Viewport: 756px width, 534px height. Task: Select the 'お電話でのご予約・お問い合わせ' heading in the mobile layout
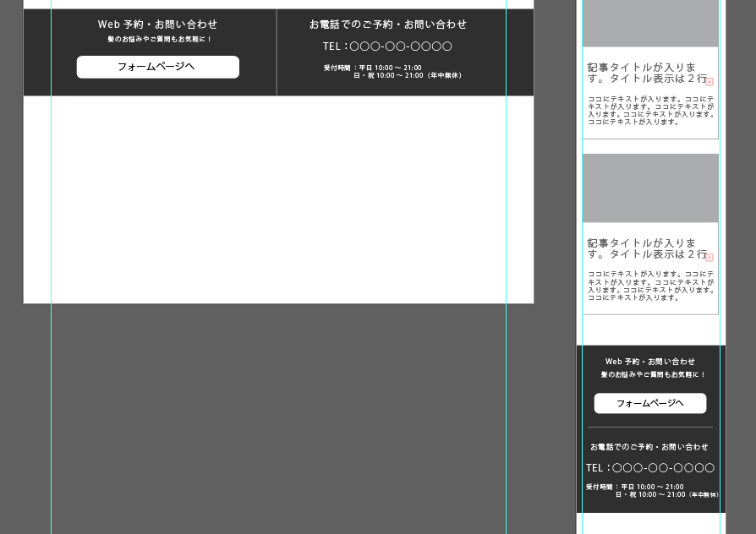pos(649,447)
